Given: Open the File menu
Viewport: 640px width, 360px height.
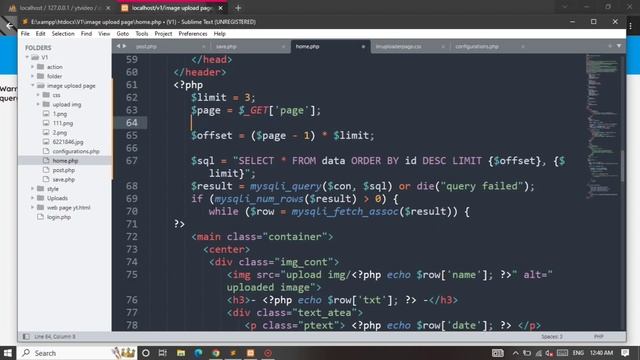Looking at the screenshot, I should click(x=25, y=33).
